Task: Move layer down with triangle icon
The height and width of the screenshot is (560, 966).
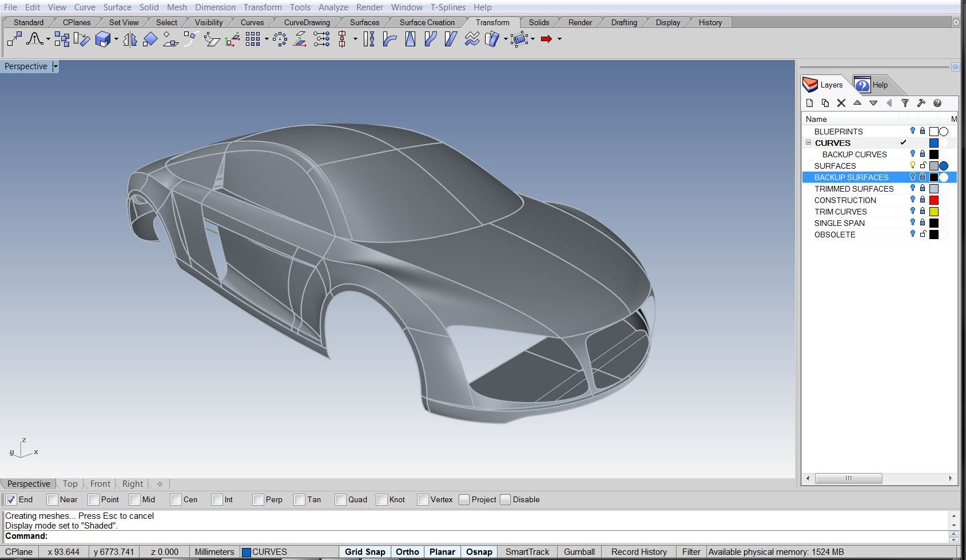Action: pyautogui.click(x=873, y=103)
